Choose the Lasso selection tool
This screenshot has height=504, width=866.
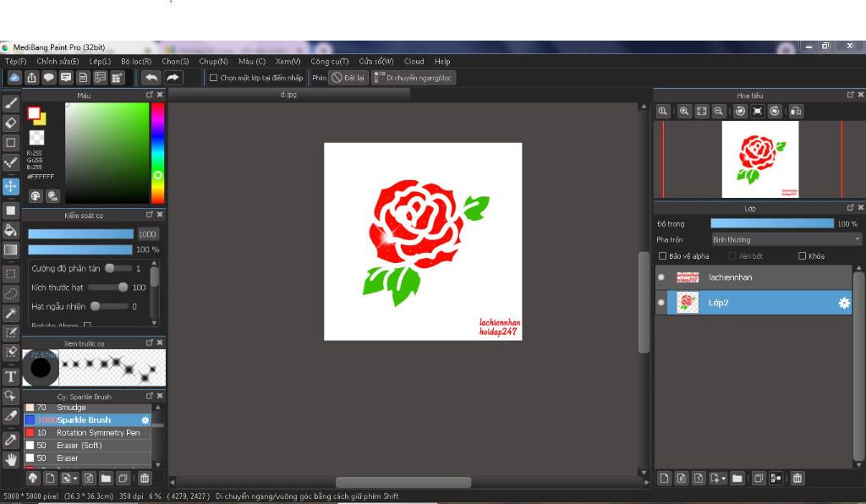(x=10, y=293)
